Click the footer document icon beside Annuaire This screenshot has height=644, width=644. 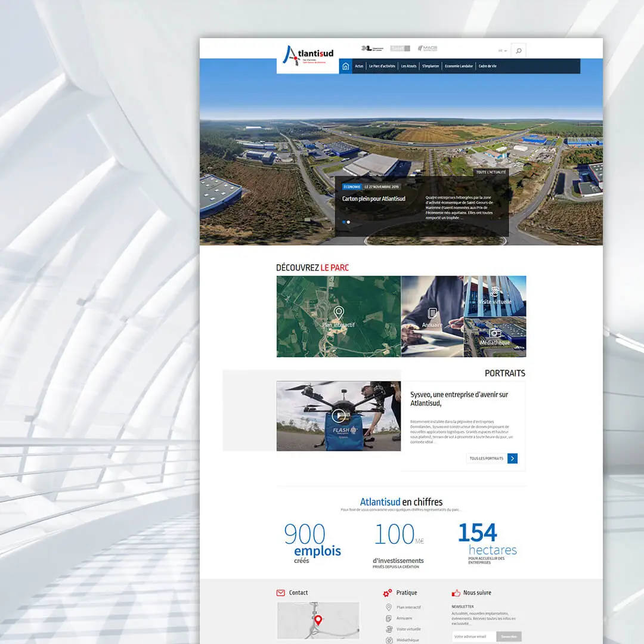click(389, 618)
